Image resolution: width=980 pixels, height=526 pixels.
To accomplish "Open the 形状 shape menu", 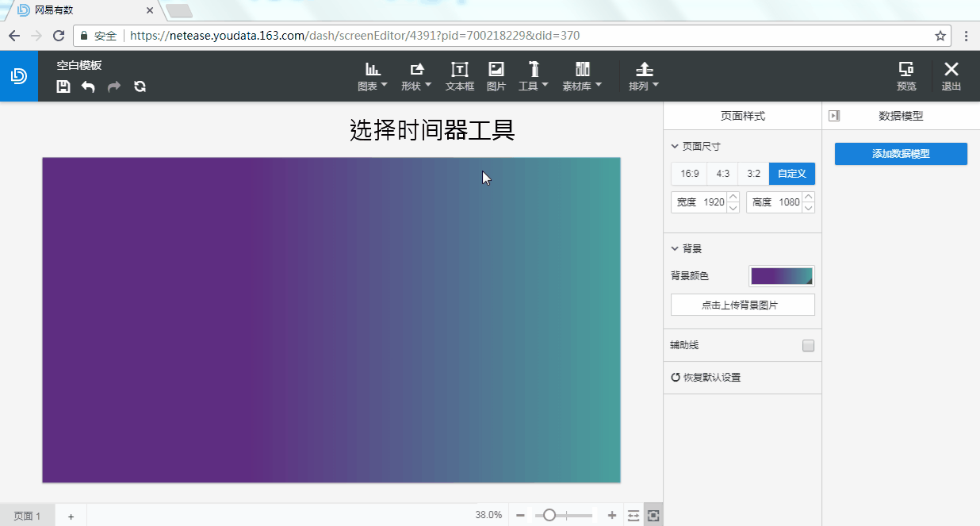I will [x=416, y=77].
